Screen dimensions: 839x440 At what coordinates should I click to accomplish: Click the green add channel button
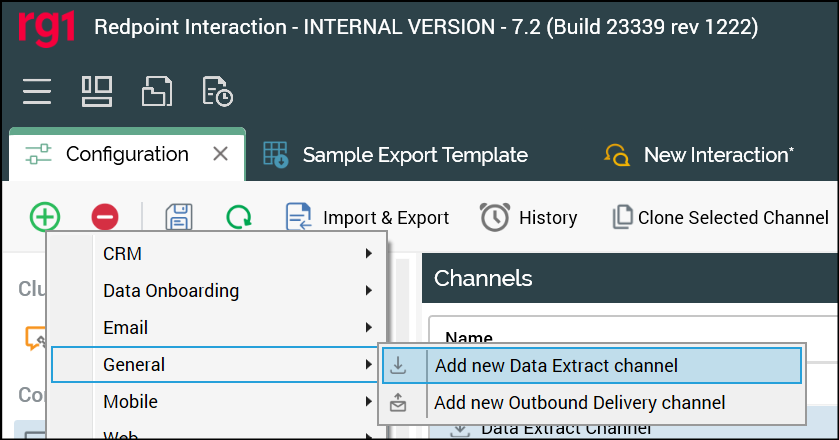point(45,217)
